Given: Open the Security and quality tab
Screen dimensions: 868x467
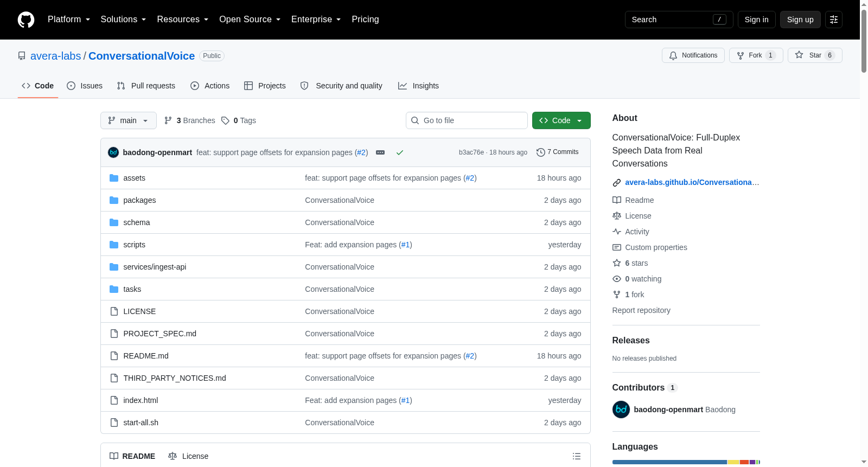Looking at the screenshot, I should [341, 86].
